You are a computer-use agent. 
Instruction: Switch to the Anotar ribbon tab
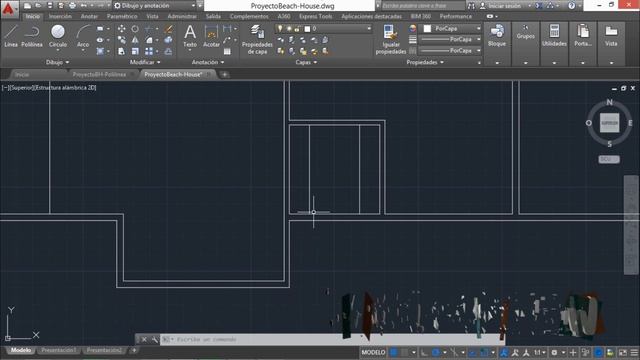(x=89, y=16)
